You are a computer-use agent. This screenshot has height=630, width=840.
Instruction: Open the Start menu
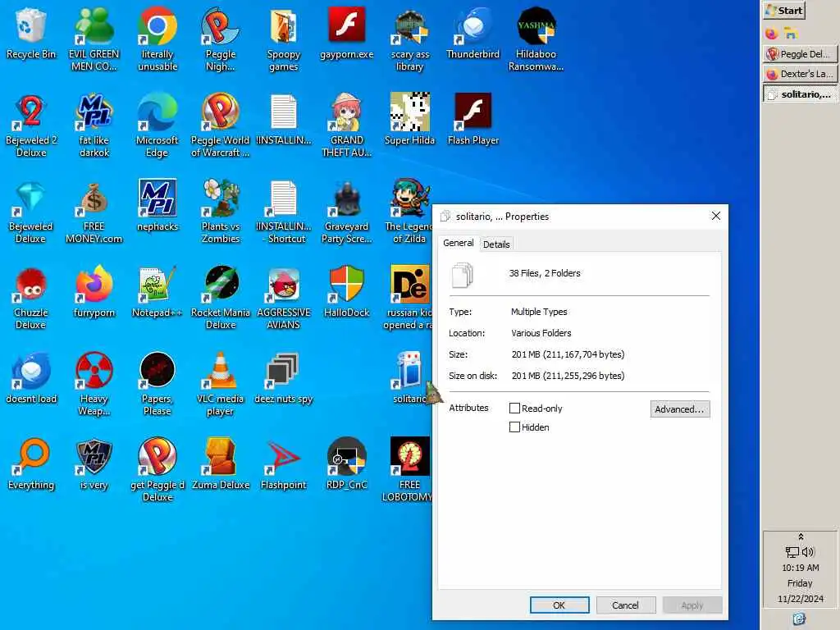pos(784,10)
